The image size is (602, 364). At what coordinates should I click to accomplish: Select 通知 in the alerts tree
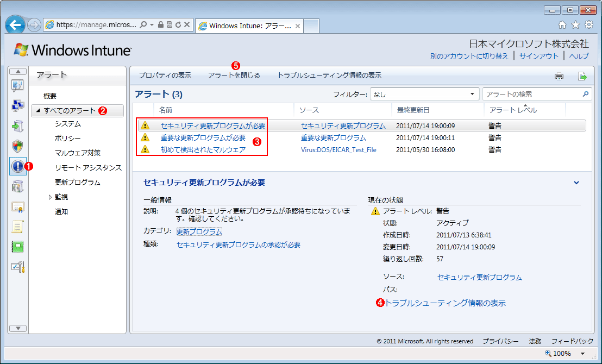(x=61, y=211)
